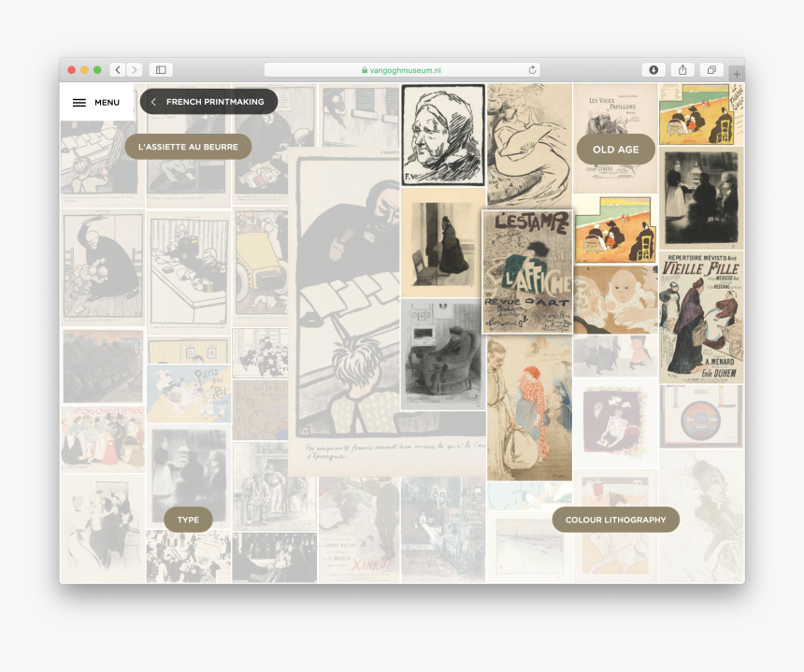Image resolution: width=804 pixels, height=672 pixels.
Task: Open the laundress with bundle print
Action: click(x=529, y=408)
